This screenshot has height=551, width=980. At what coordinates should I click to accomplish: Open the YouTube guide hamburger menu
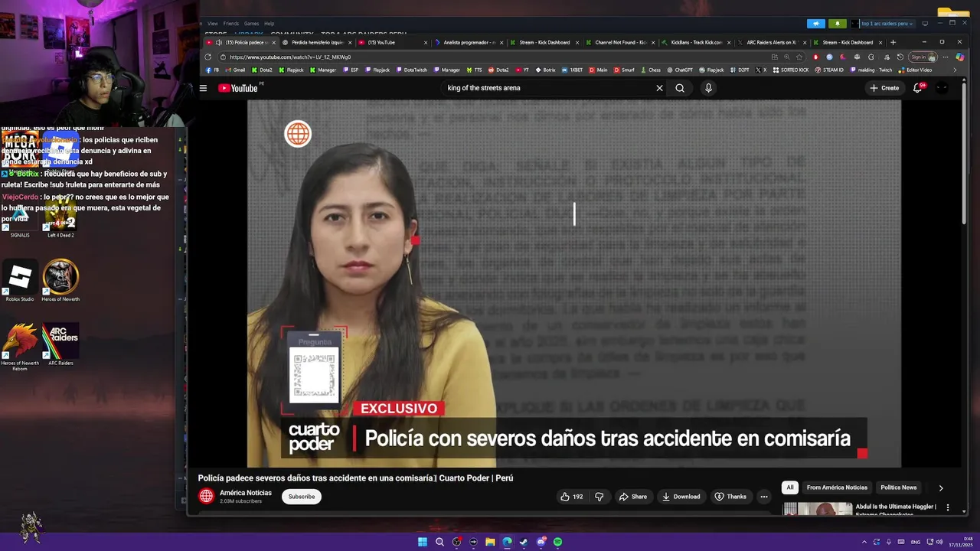point(203,88)
